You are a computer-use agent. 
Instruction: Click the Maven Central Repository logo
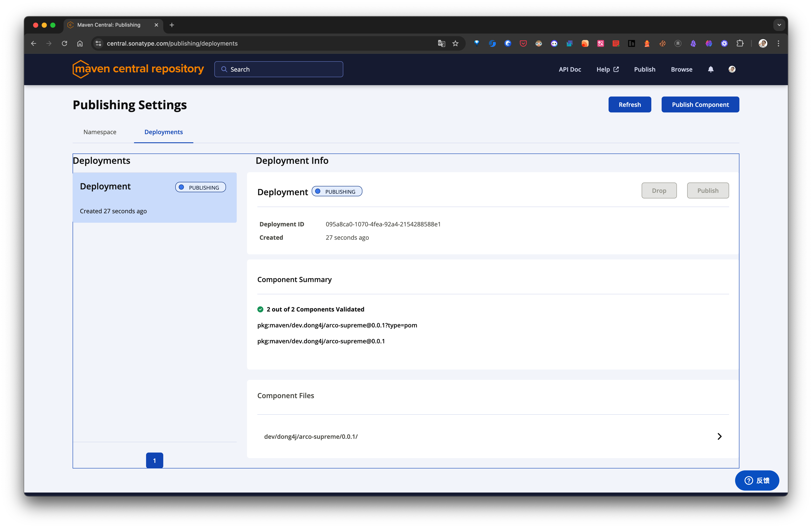click(x=138, y=69)
